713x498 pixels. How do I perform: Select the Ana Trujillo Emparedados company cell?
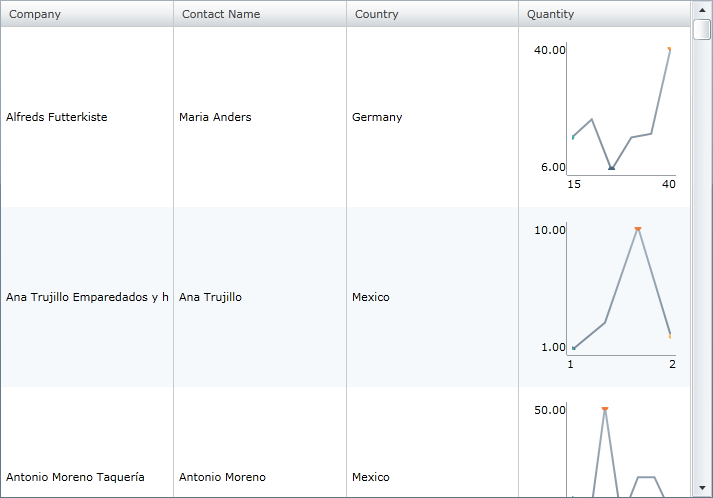pos(87,297)
